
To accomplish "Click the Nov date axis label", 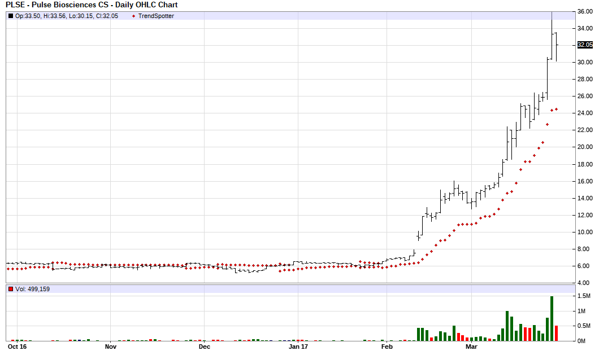I will pyautogui.click(x=110, y=347).
